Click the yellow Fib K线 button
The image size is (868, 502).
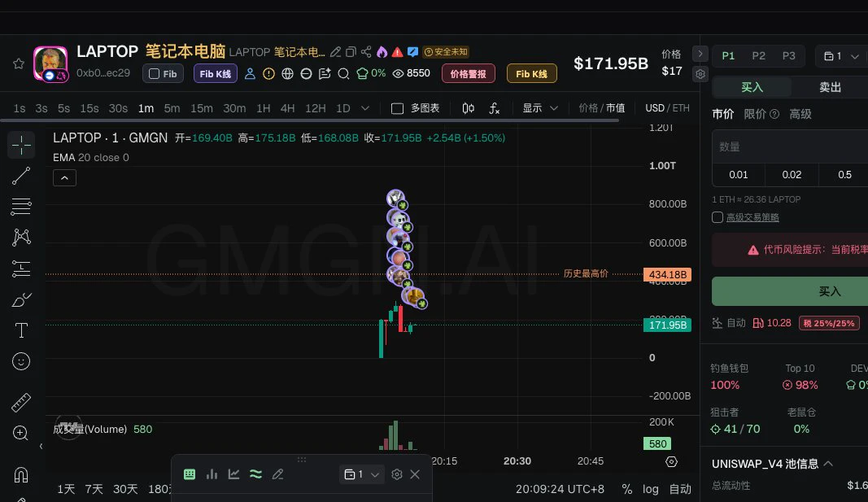531,73
